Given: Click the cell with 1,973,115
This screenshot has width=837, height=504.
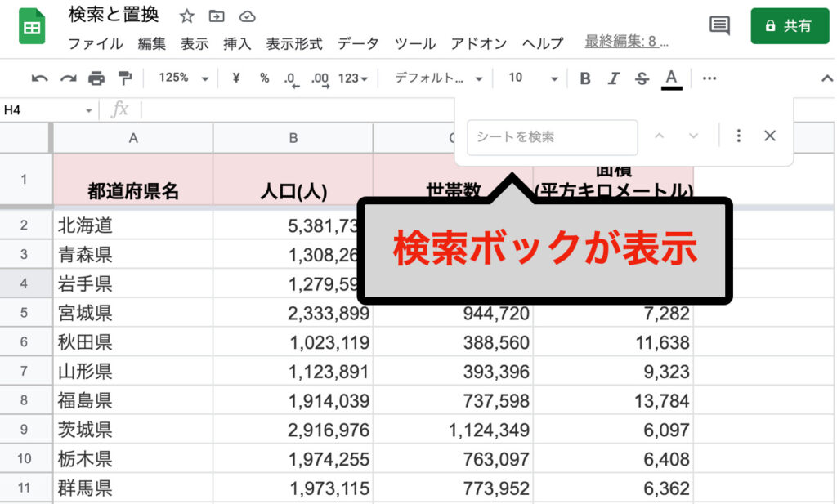Looking at the screenshot, I should pyautogui.click(x=293, y=488).
